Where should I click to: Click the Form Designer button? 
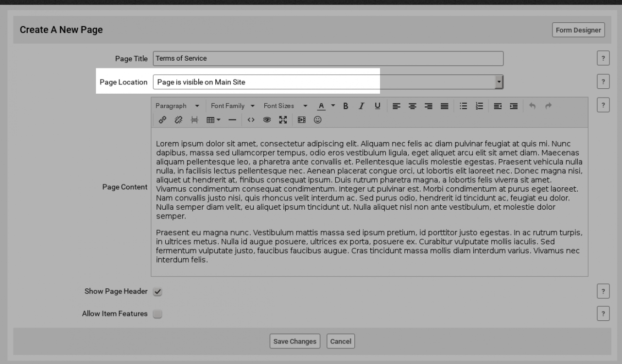point(578,30)
